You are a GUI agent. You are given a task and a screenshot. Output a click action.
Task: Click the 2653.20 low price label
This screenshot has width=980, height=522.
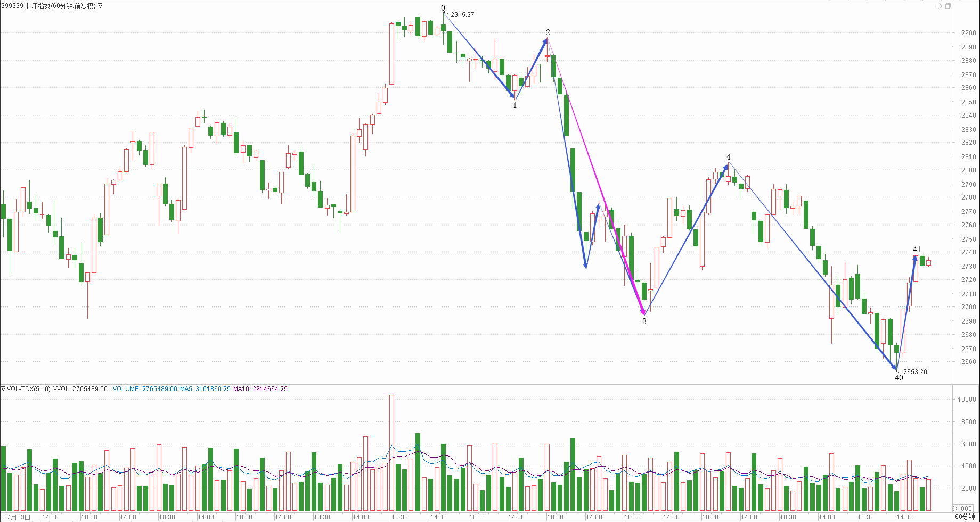pos(914,372)
